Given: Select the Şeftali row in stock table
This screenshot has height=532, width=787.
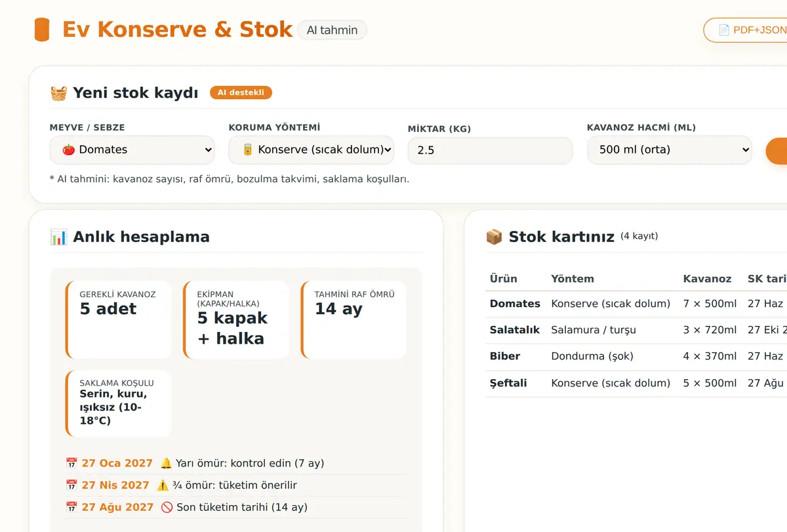Looking at the screenshot, I should [636, 383].
